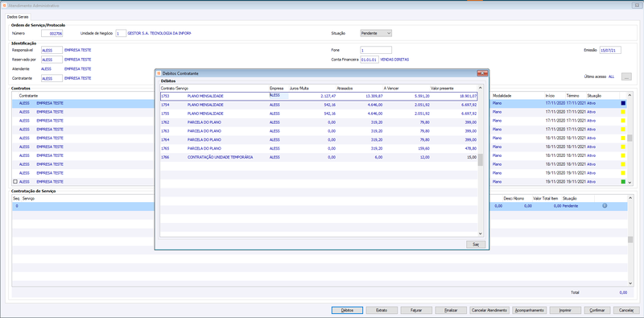Select debit row 1764
This screenshot has width=644, height=318.
click(319, 140)
